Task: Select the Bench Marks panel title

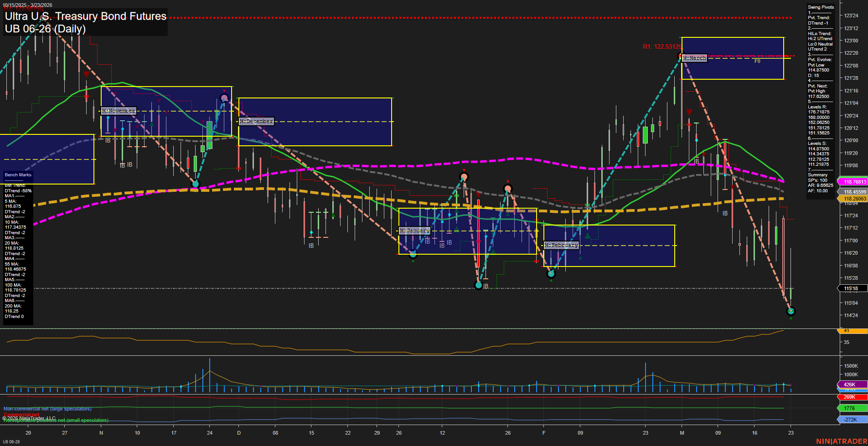Action: (x=17, y=174)
